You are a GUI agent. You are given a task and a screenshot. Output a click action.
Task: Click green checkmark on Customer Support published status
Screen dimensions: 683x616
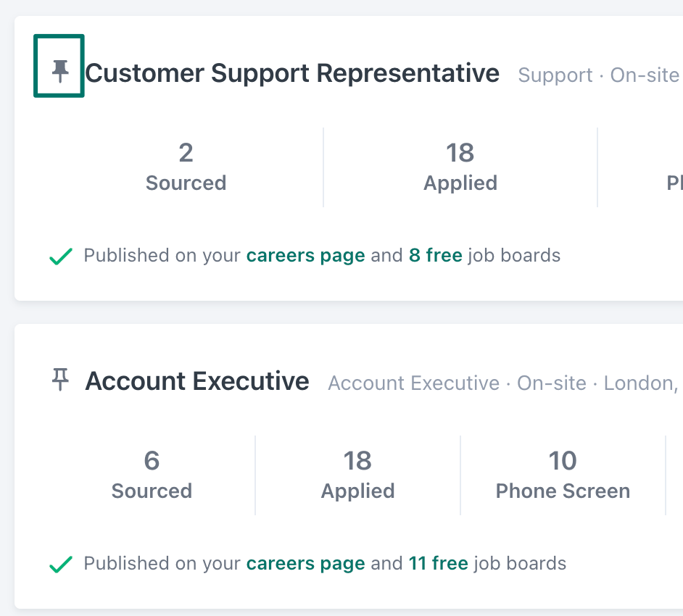(60, 256)
